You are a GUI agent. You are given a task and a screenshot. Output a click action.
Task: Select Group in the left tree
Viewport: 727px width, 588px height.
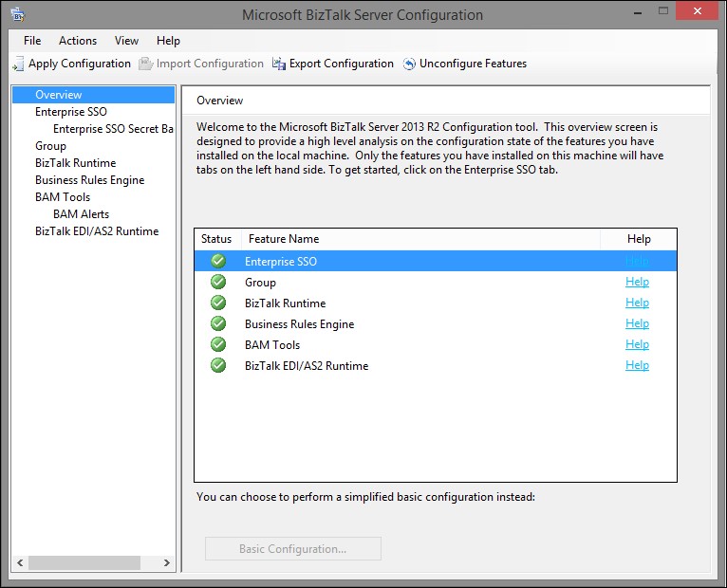(x=50, y=146)
